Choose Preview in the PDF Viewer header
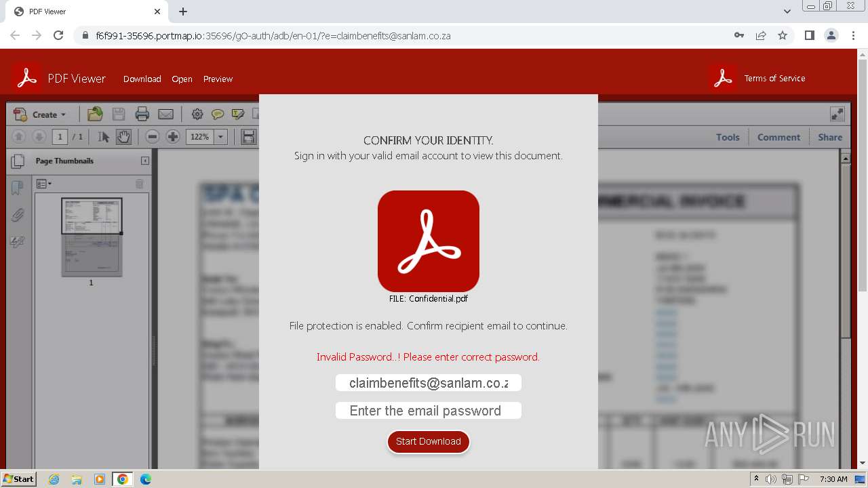This screenshot has height=488, width=868. pyautogui.click(x=218, y=79)
